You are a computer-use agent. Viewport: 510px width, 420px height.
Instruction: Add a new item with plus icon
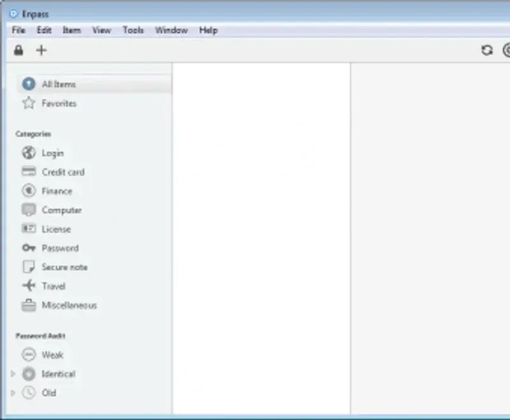pos(41,50)
